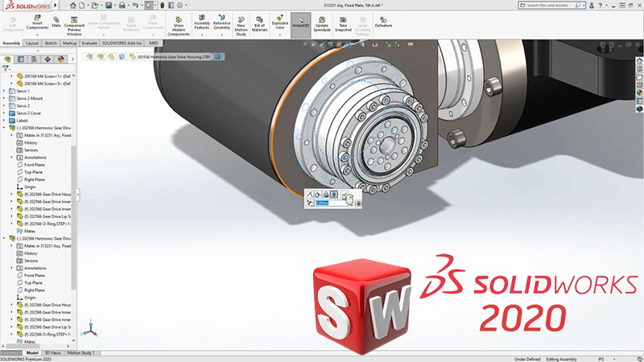
Task: Open Component Preview Window
Action: [x=74, y=27]
